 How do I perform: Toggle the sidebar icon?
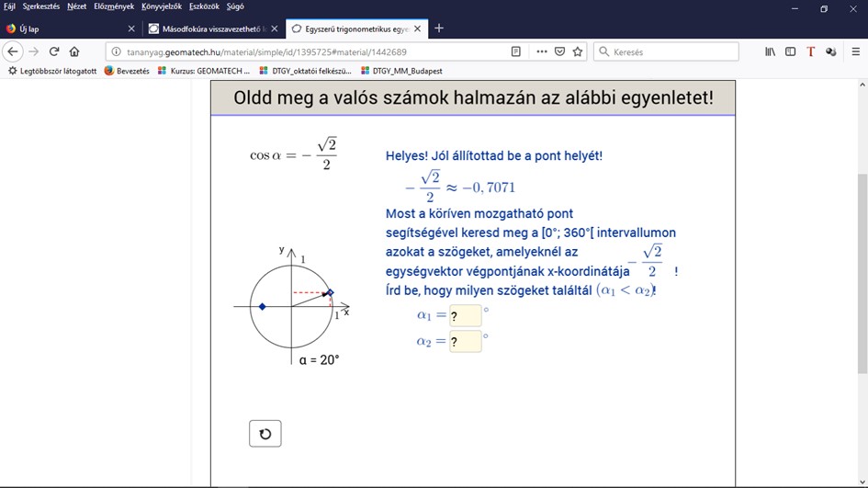click(791, 51)
